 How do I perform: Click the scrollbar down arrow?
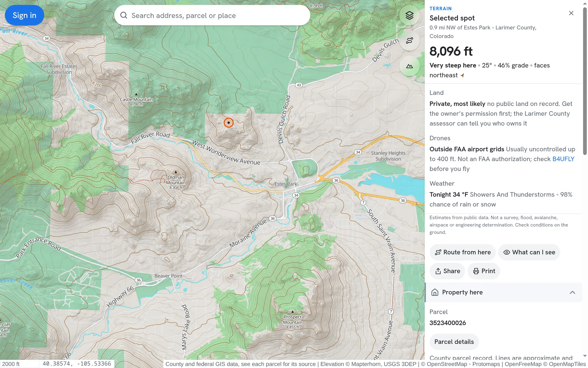click(x=585, y=356)
